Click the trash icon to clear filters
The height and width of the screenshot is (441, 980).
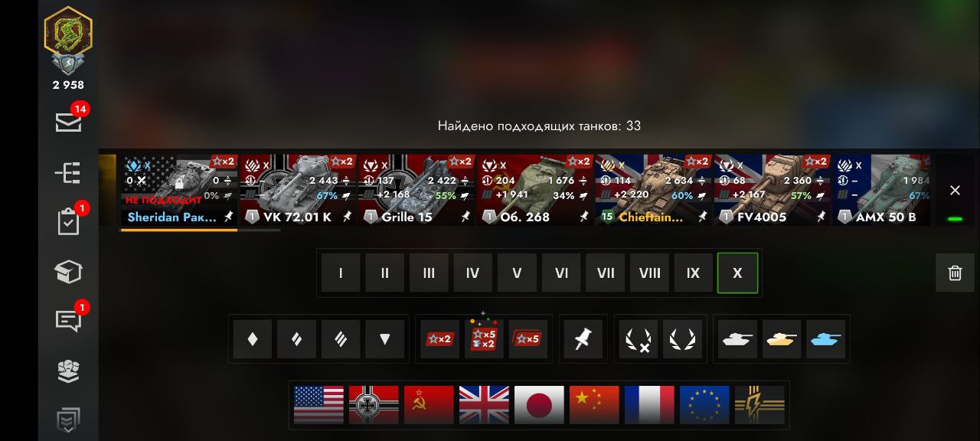pyautogui.click(x=955, y=273)
